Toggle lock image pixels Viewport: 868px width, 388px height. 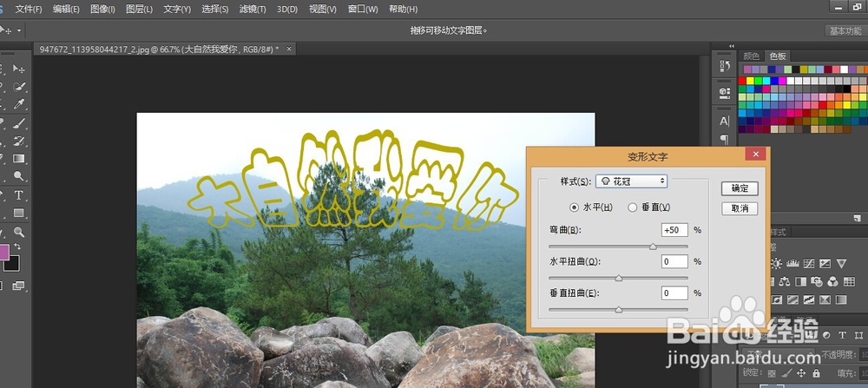[x=786, y=373]
